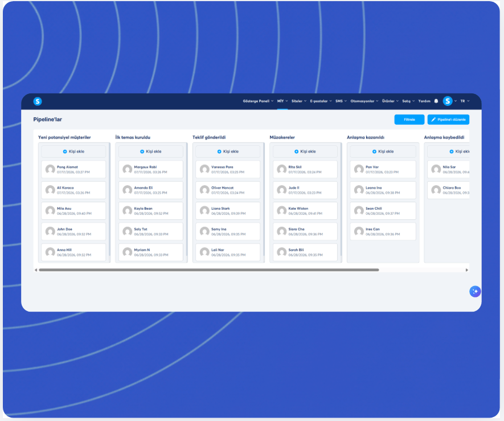The image size is (504, 421).
Task: Click Lali Nar's avatar icon
Action: [204, 252]
